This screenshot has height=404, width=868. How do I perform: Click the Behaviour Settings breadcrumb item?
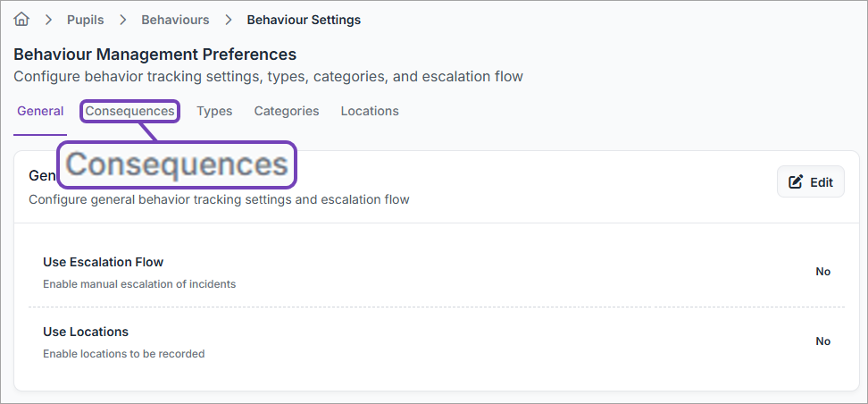(x=304, y=19)
